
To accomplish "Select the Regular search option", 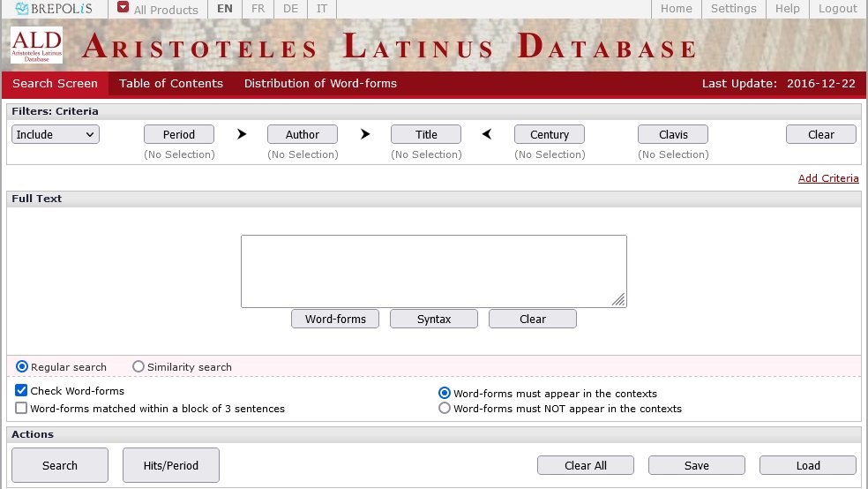I will tap(22, 366).
